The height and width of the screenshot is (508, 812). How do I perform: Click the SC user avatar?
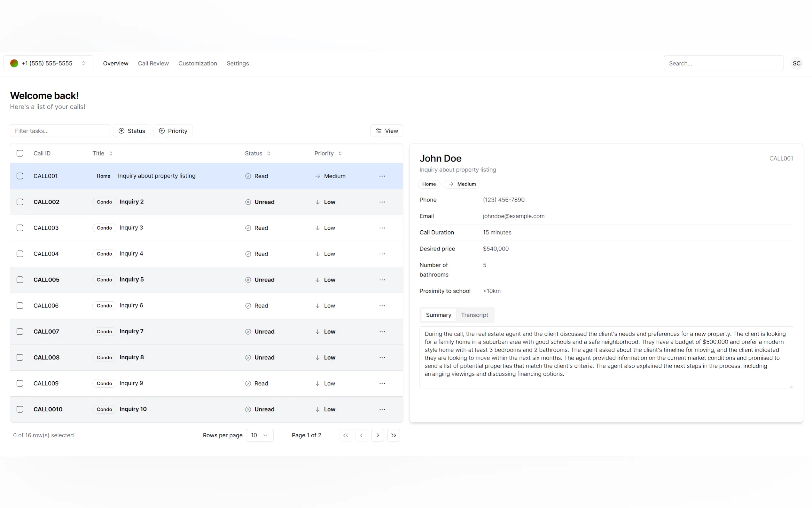click(796, 63)
